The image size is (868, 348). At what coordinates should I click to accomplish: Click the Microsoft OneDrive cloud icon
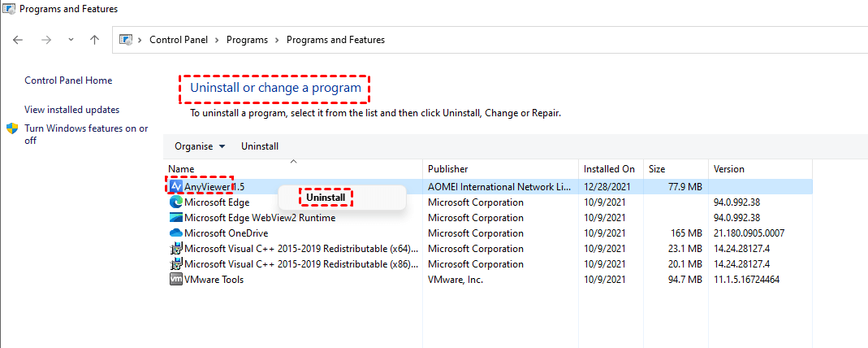(176, 233)
